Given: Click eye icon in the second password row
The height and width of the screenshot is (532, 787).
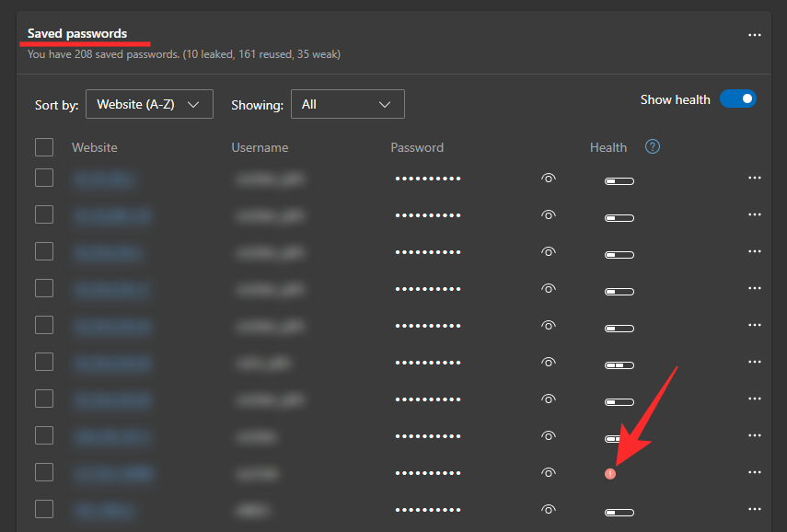Looking at the screenshot, I should (549, 215).
